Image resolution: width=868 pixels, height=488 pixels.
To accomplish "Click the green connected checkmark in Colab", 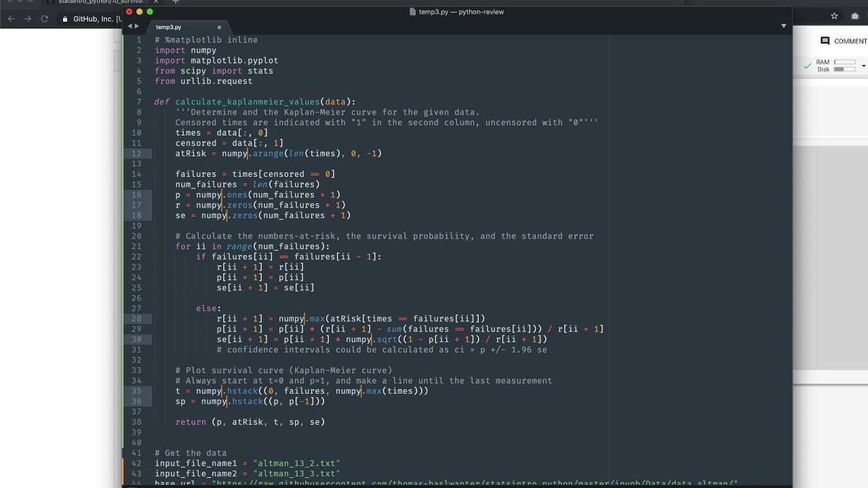I will [x=808, y=66].
